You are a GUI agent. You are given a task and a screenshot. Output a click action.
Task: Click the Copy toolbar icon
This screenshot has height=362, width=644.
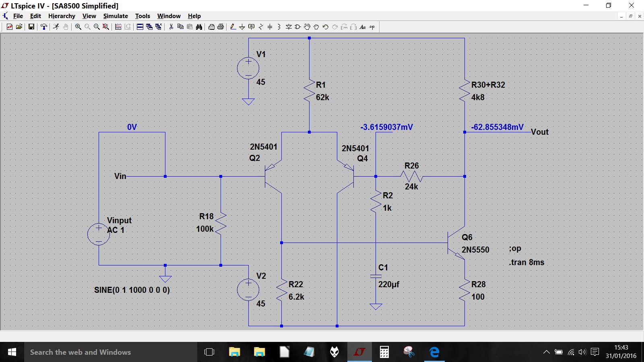[180, 27]
